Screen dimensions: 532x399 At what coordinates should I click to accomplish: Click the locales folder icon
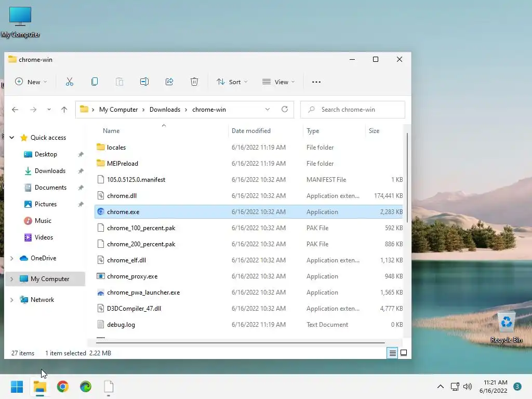point(101,147)
